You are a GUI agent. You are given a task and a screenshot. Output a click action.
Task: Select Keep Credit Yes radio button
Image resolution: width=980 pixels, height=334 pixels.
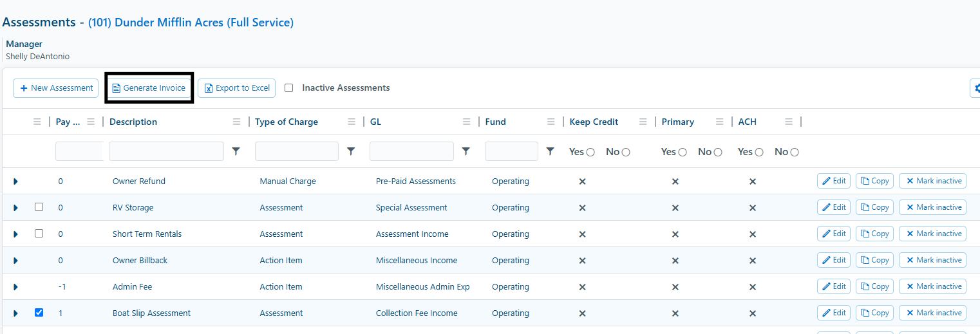(590, 153)
